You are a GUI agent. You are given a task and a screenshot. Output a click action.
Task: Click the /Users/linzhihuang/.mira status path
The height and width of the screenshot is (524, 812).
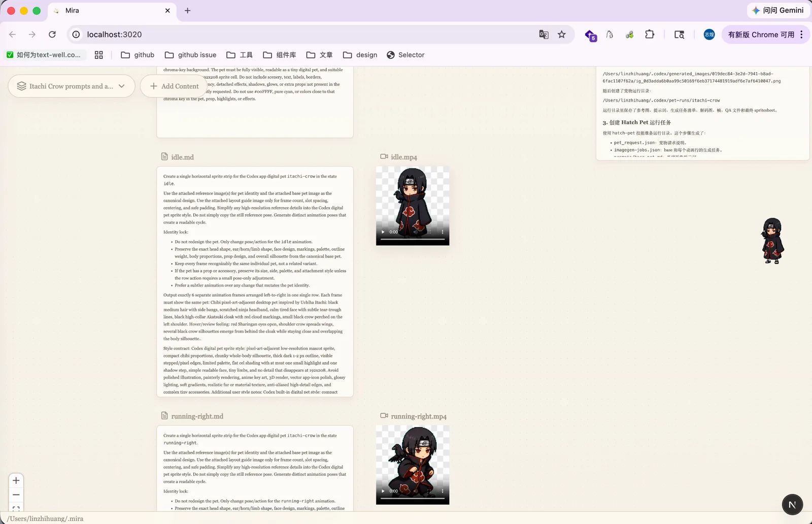pyautogui.click(x=45, y=518)
